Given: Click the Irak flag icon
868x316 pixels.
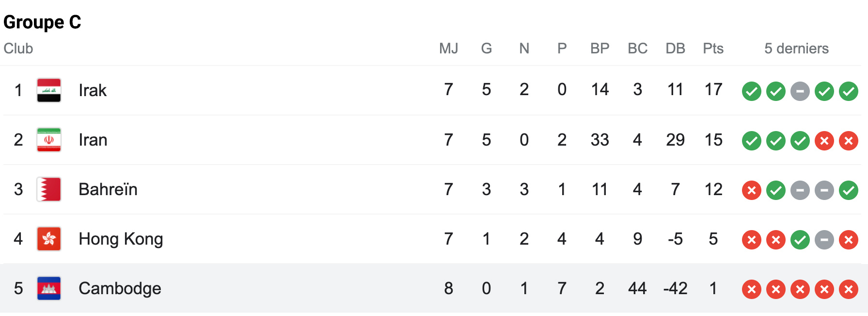Looking at the screenshot, I should pos(49,90).
